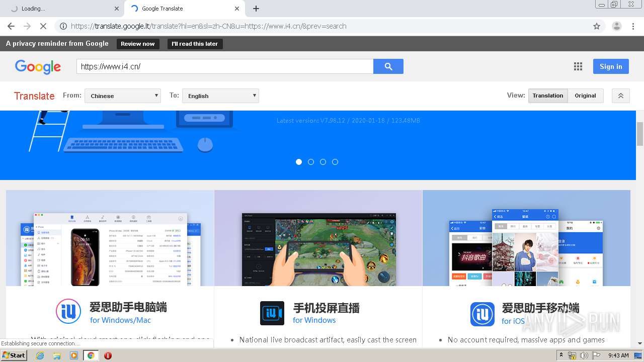Click the Translate heading link

pyautogui.click(x=34, y=96)
